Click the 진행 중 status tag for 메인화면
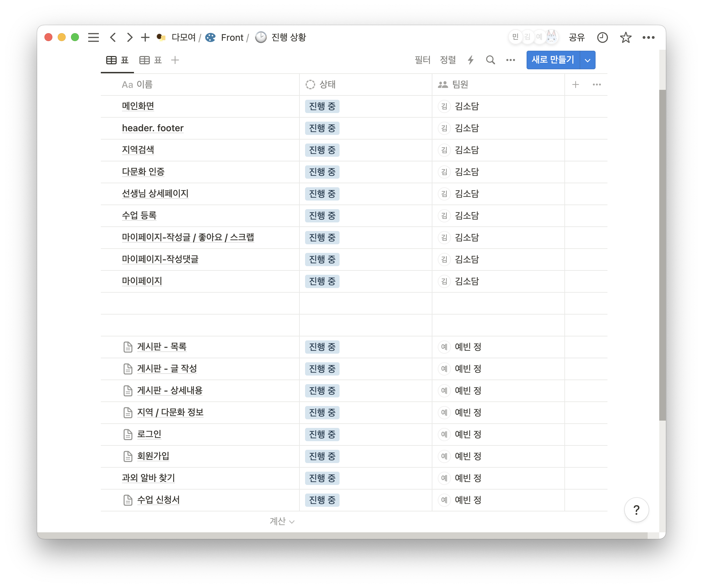703x588 pixels. coord(322,106)
